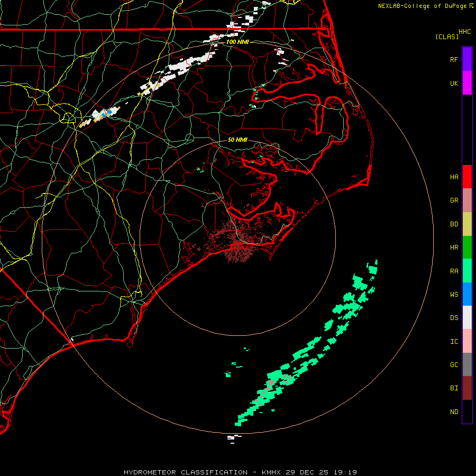
Task: Click the BD legend label
Action: 454,224
